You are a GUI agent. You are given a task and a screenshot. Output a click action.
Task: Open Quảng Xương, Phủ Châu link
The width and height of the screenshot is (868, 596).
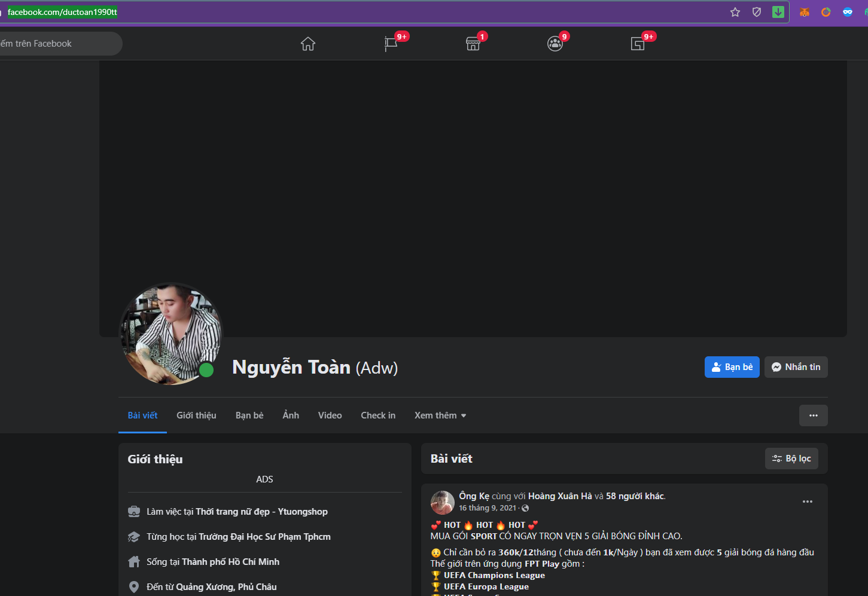[226, 587]
